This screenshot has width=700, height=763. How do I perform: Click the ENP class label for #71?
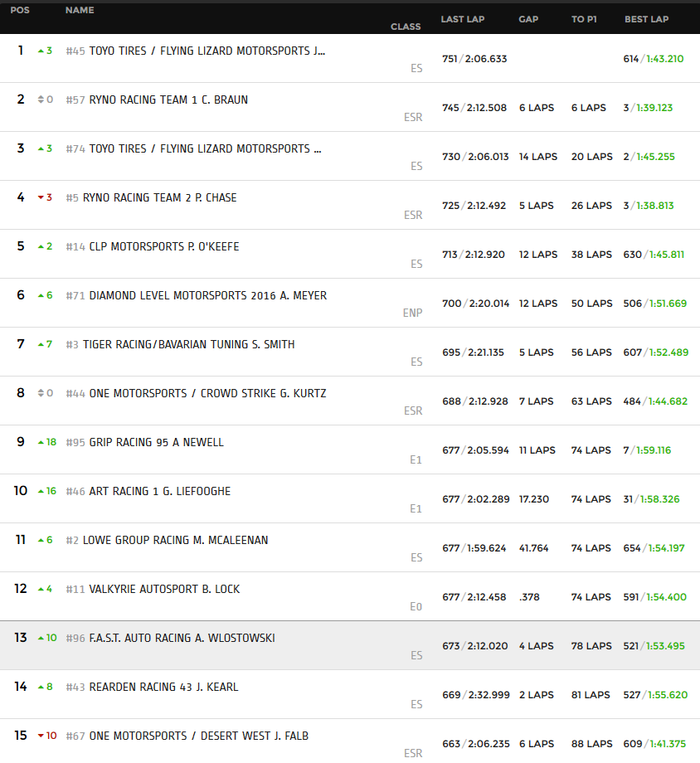[412, 313]
